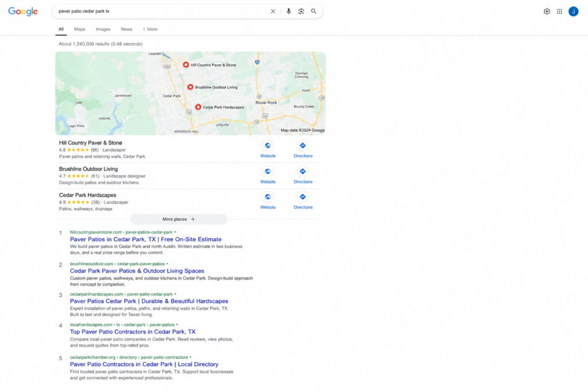This screenshot has width=588, height=392.
Task: Click Brushline Outdoor Living map pin
Action: point(190,87)
